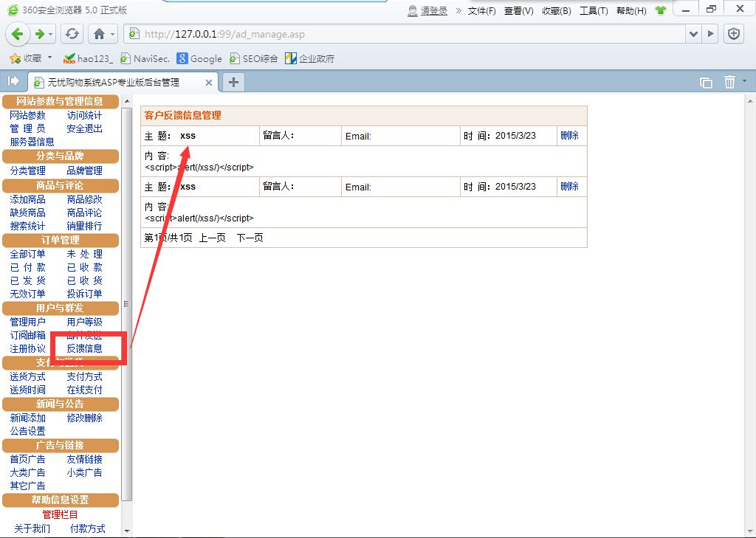Open the 工具(T) menu
Image resolution: width=756 pixels, height=538 pixels.
click(594, 10)
